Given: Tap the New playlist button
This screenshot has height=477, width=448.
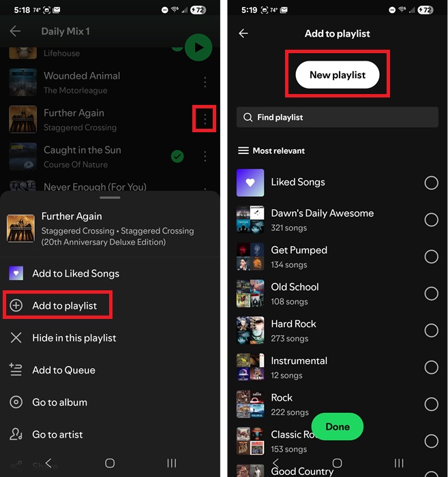Looking at the screenshot, I should pos(338,75).
